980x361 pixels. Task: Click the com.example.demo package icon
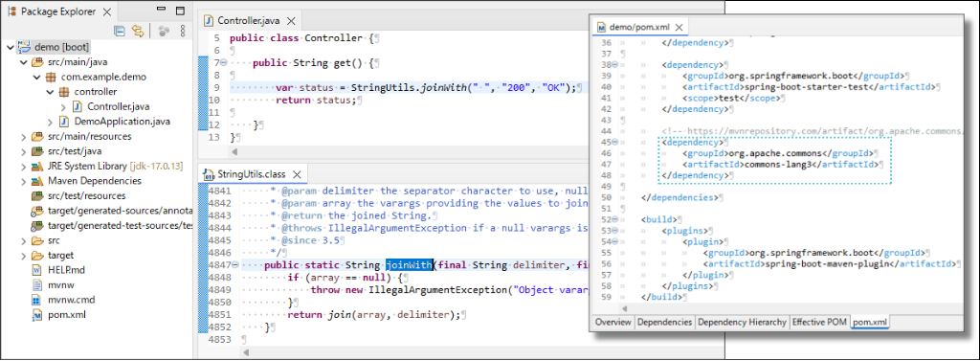point(51,77)
